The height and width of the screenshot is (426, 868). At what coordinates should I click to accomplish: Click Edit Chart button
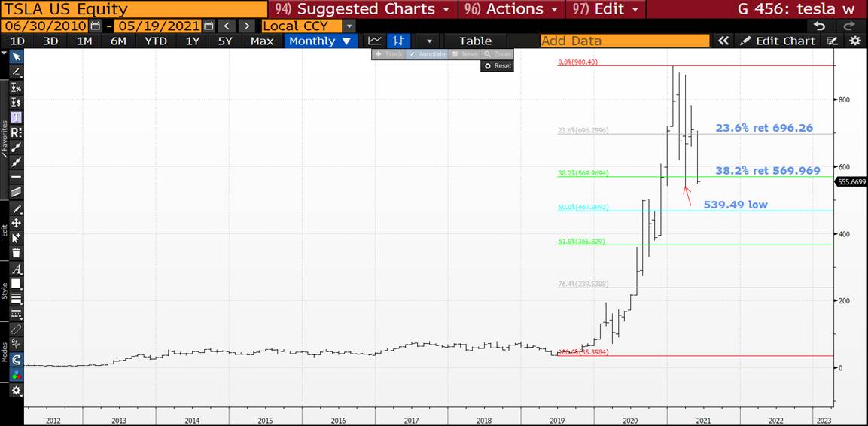(x=778, y=41)
